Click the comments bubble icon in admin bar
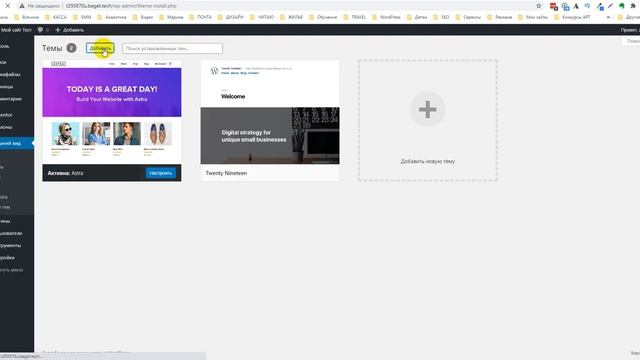The width and height of the screenshot is (640, 360). pyautogui.click(x=40, y=30)
